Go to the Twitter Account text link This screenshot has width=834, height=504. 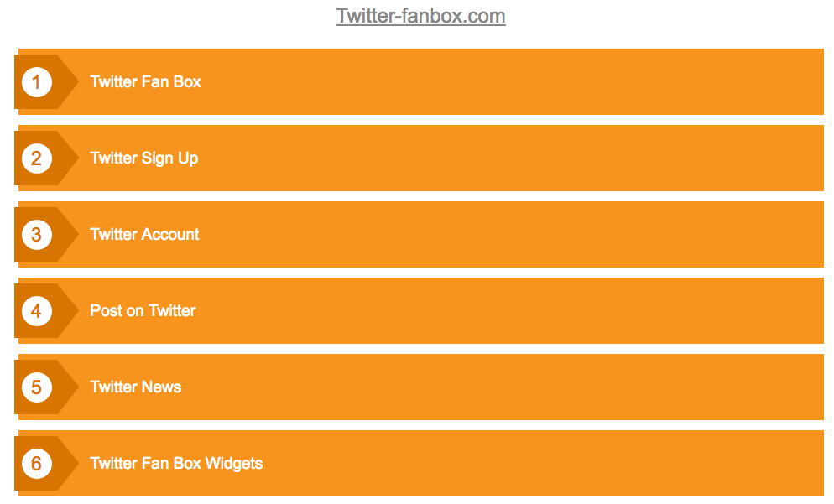click(x=144, y=234)
